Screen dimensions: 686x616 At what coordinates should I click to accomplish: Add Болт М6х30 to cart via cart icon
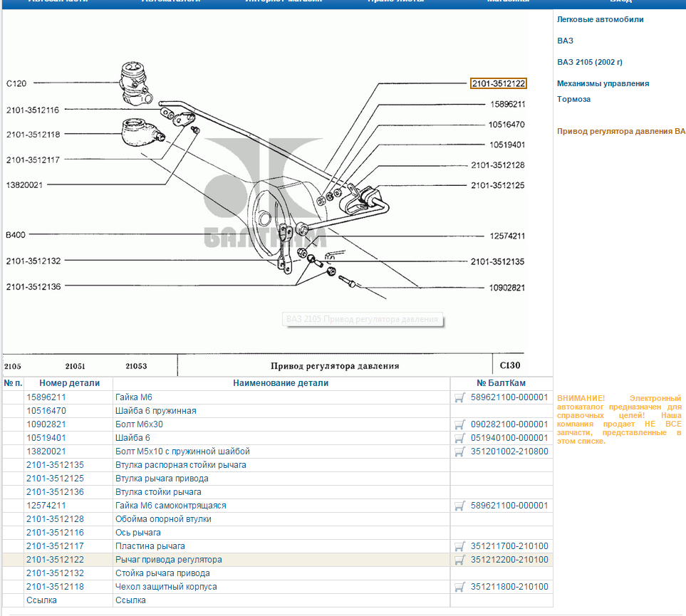pos(459,424)
